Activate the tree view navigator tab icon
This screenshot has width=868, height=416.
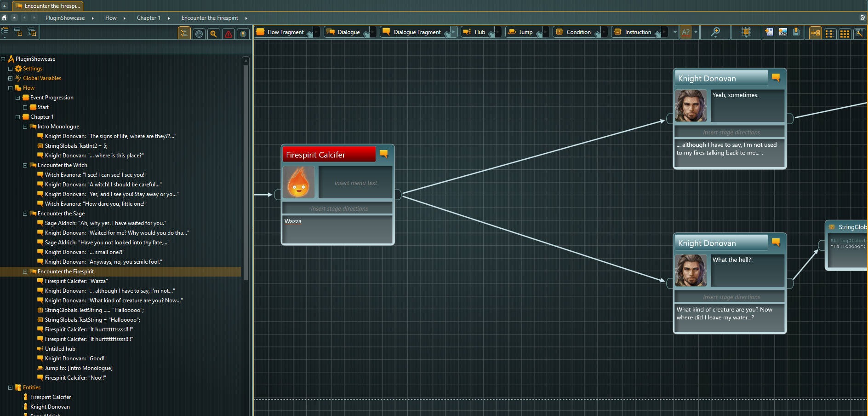[x=184, y=33]
